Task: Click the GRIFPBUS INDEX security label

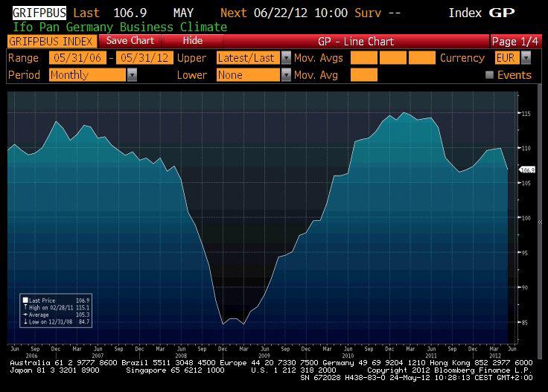Action: tap(51, 42)
